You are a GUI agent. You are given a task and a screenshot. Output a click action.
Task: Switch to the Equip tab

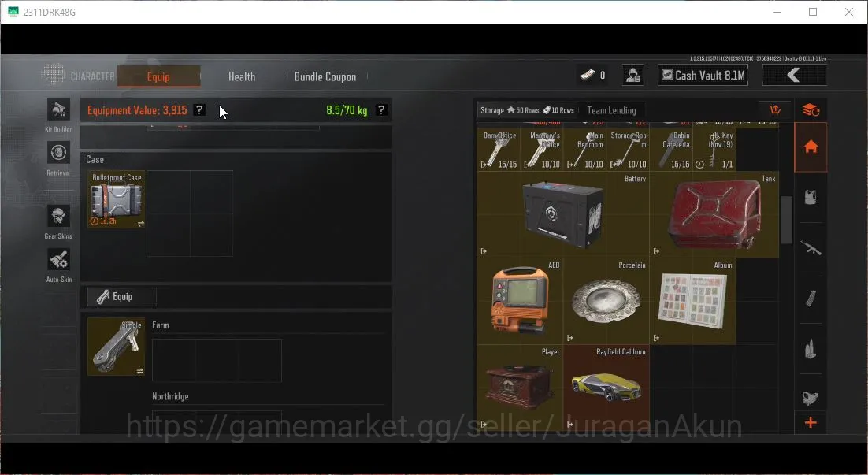(x=158, y=76)
